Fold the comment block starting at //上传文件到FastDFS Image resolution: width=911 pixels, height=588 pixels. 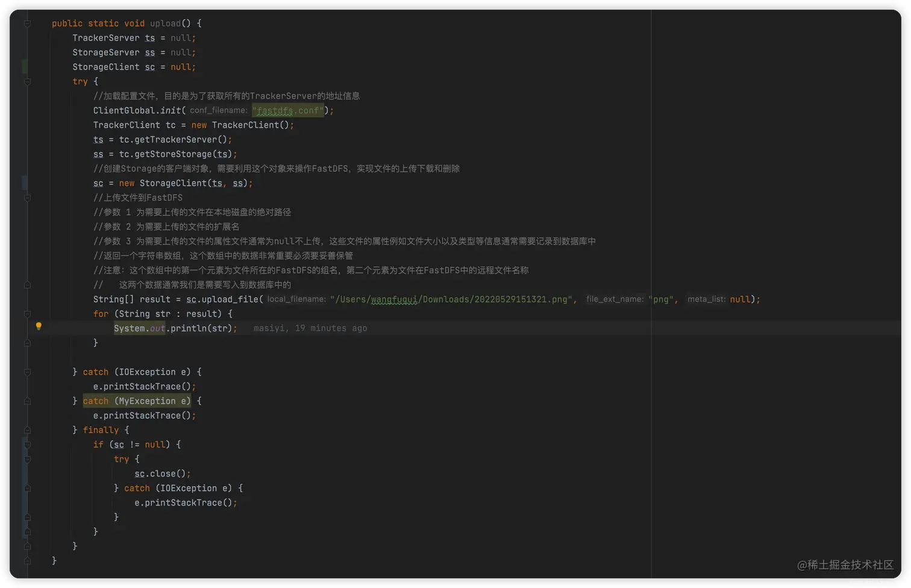point(27,198)
